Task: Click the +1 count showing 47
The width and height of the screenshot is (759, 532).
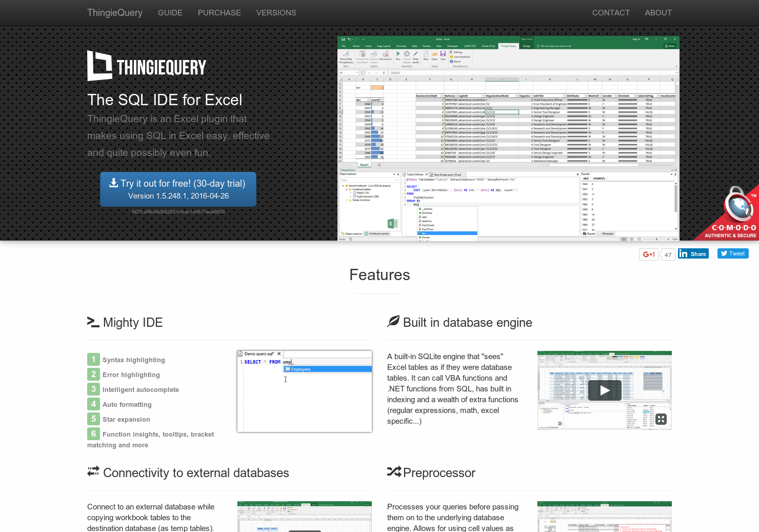Action: [x=668, y=254]
